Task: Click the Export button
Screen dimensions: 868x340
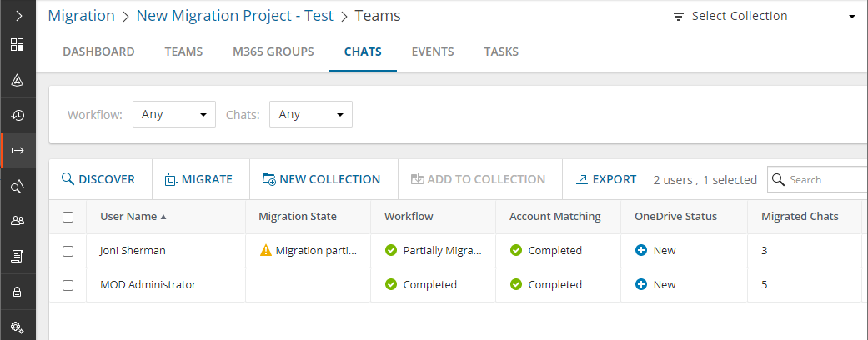Action: pyautogui.click(x=606, y=179)
